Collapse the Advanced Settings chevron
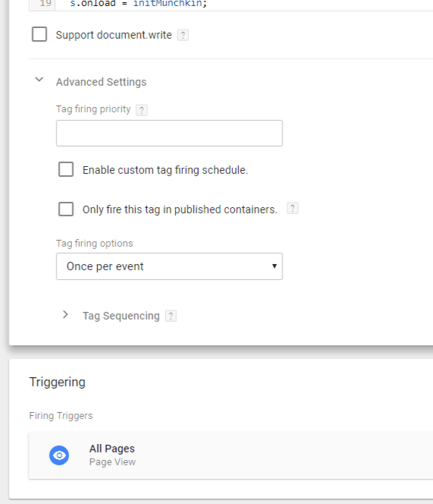Screen dimensions: 433x504 [x=39, y=80]
